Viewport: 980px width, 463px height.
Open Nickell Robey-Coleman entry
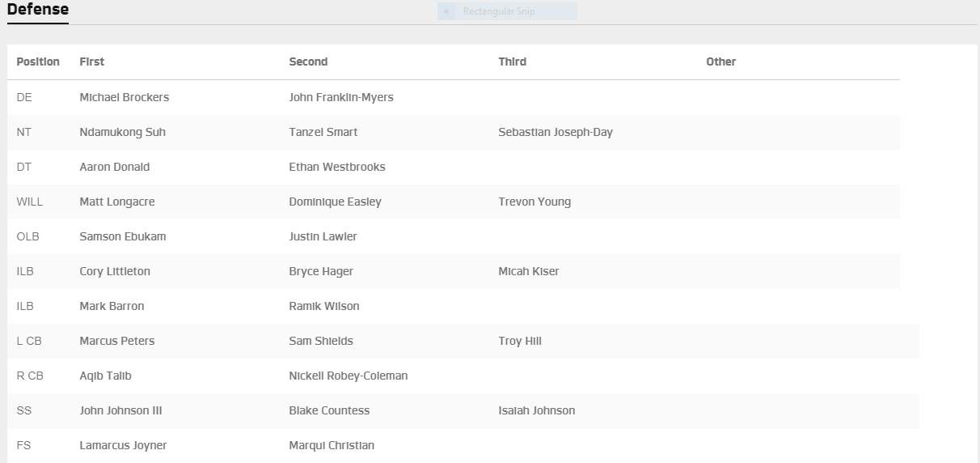click(348, 376)
